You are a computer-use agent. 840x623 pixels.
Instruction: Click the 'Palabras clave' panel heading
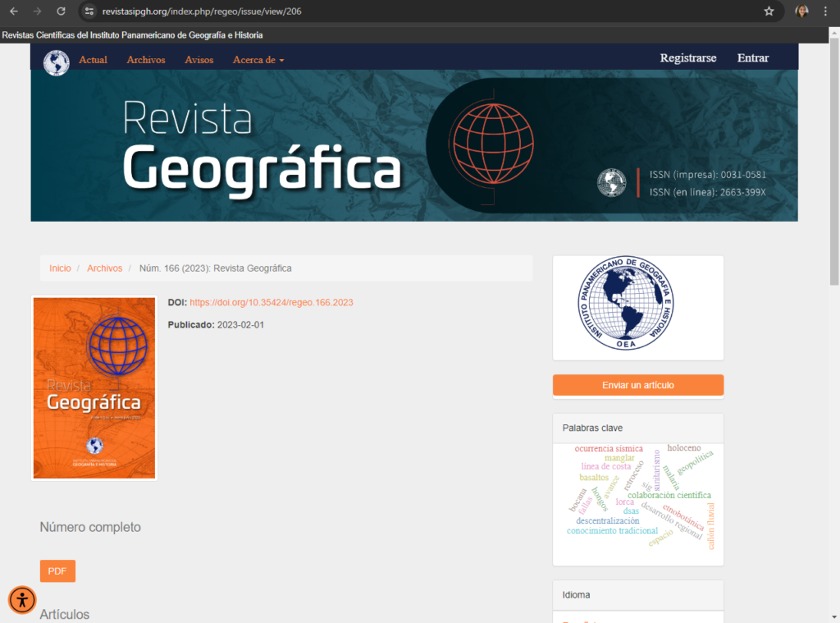tap(592, 428)
